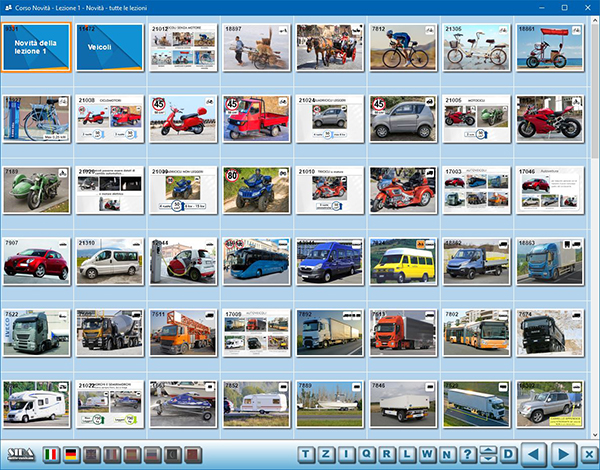Viewport: 600px width, 470px height.
Task: Click the up/down stepper beside D button
Action: click(x=488, y=454)
